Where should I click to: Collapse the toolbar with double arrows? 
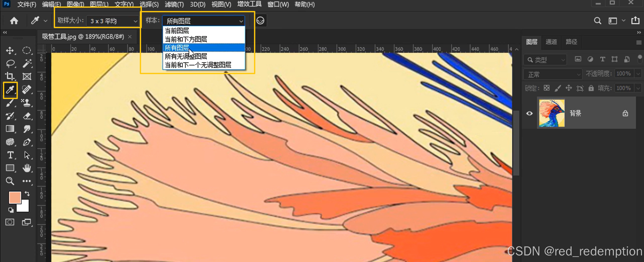tap(5, 32)
